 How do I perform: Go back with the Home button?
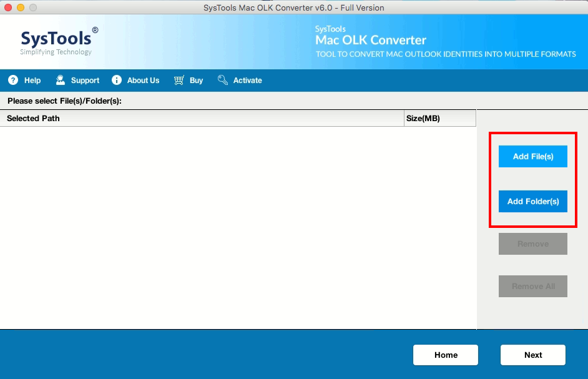[446, 355]
